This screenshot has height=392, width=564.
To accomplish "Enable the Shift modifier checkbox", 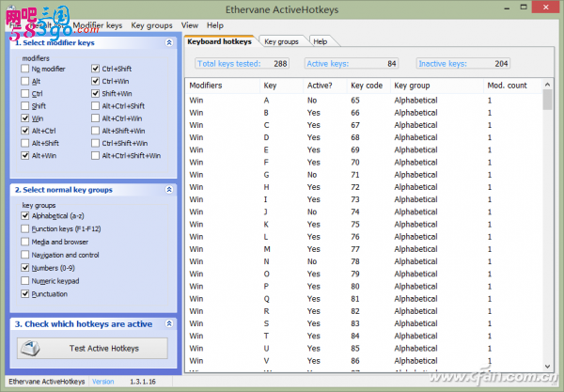I will point(24,105).
